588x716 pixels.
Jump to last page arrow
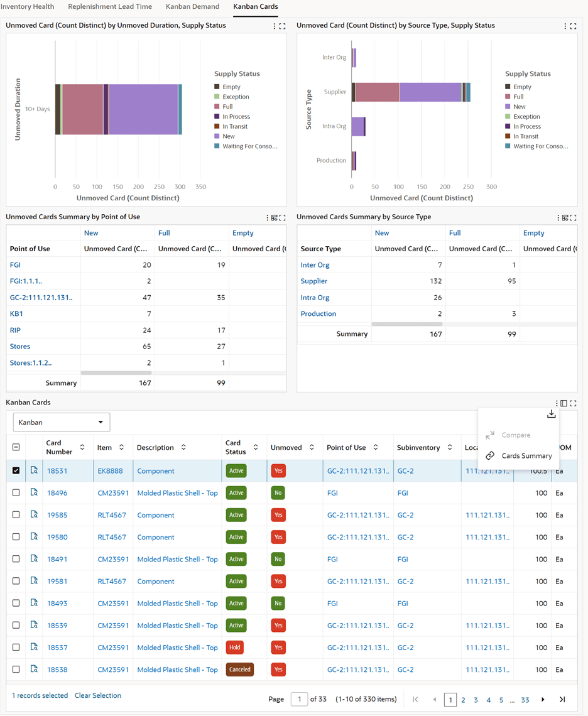[x=562, y=699]
